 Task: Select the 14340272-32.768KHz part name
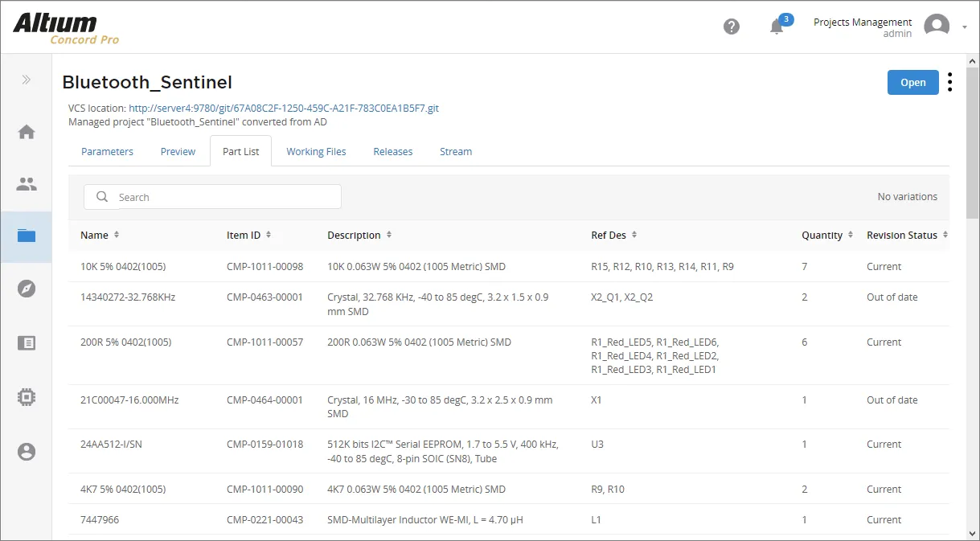128,297
